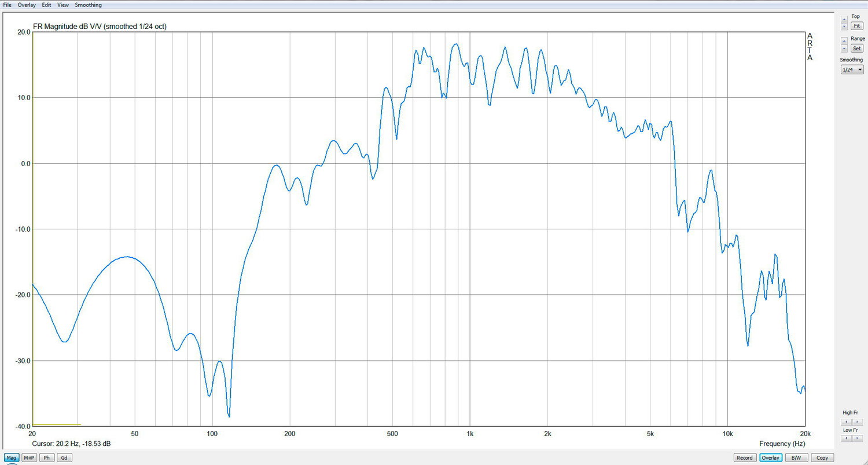Click the ARTA watermark text in graph corner
The image size is (868, 465).
(x=810, y=47)
